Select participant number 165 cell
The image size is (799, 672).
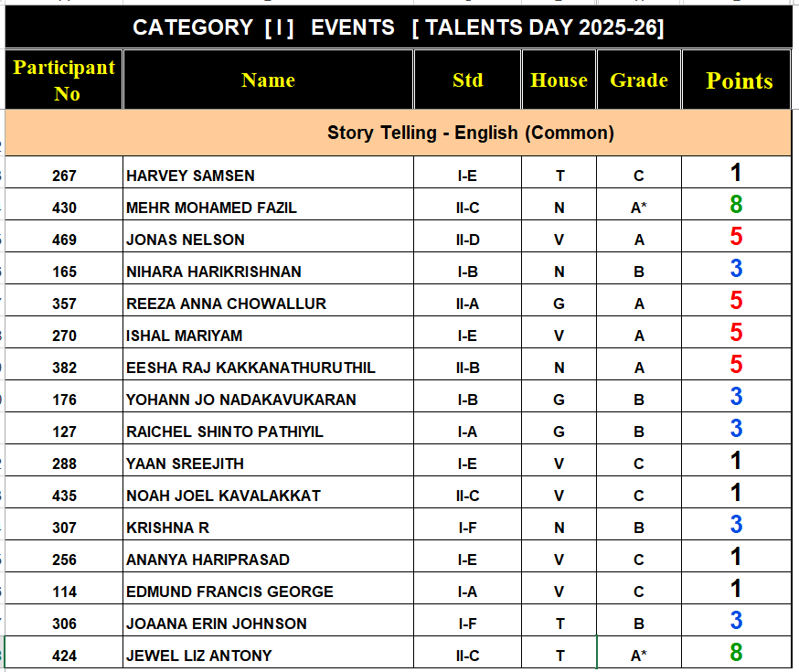pos(64,269)
